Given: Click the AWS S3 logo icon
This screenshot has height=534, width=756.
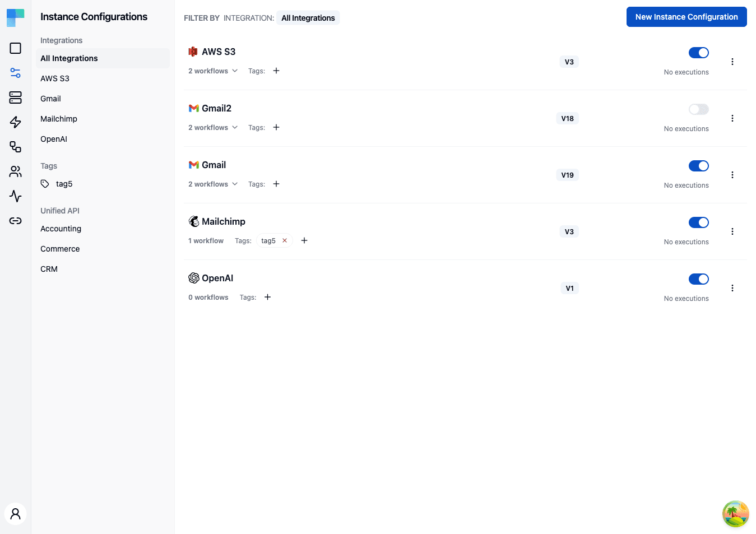Looking at the screenshot, I should coord(193,52).
